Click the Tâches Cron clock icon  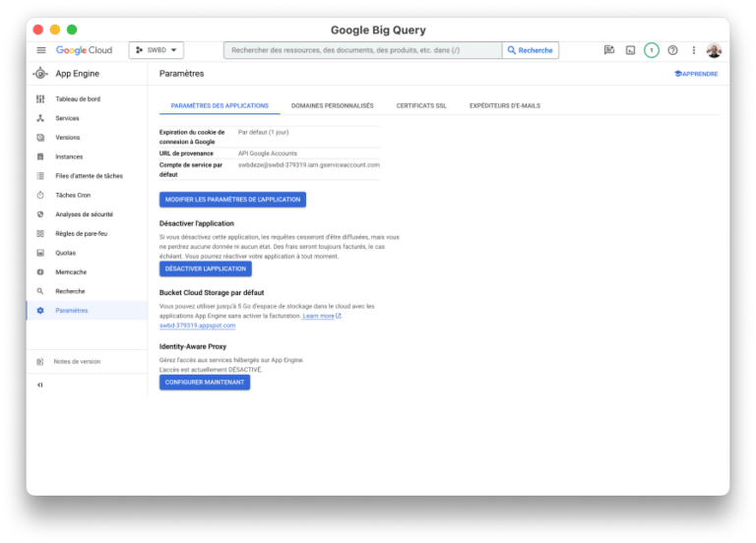click(x=40, y=195)
